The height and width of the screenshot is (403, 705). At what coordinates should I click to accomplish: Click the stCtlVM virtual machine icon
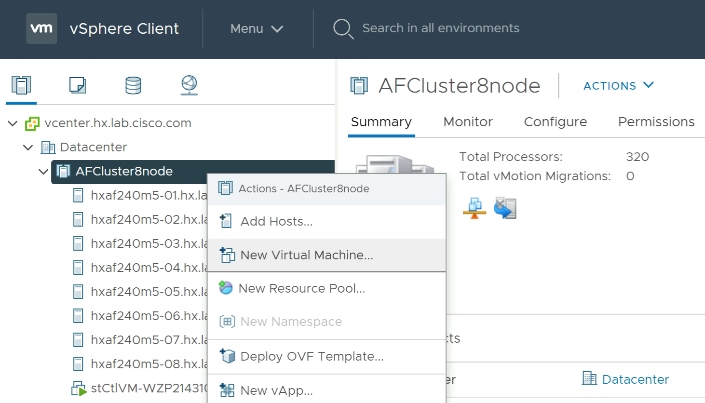[79, 388]
